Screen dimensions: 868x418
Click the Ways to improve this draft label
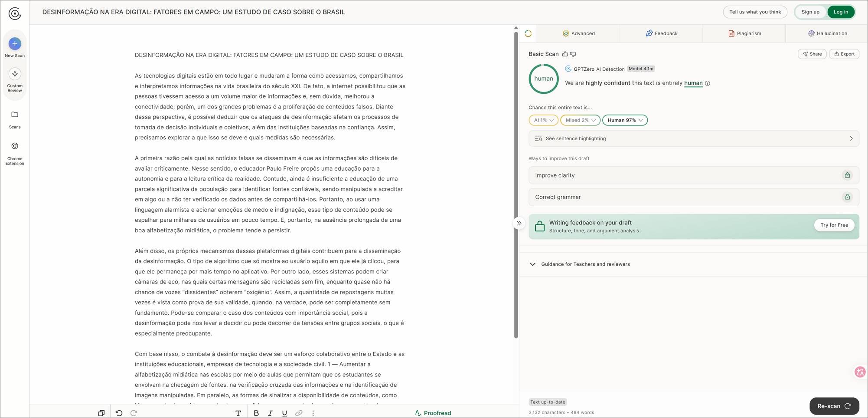click(559, 159)
